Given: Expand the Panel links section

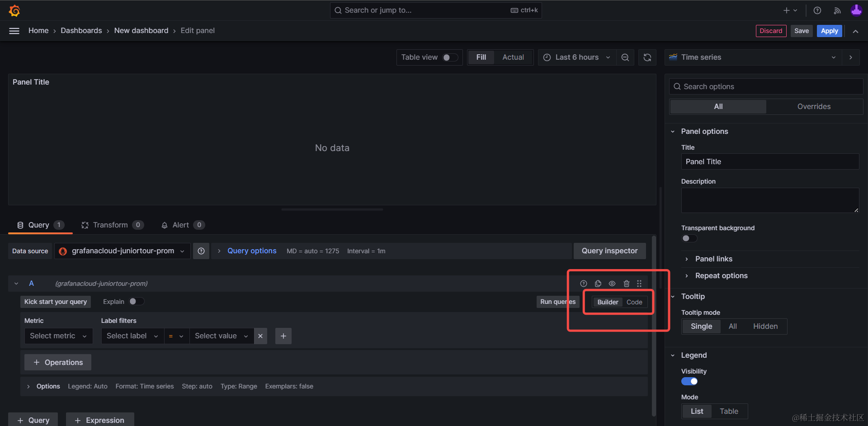Looking at the screenshot, I should coord(713,259).
